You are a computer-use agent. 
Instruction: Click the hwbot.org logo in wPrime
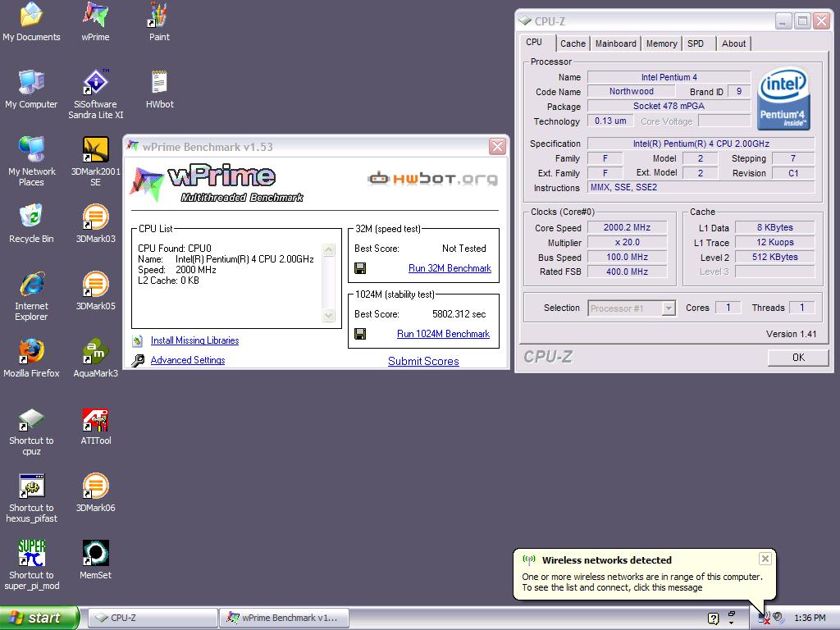[432, 178]
